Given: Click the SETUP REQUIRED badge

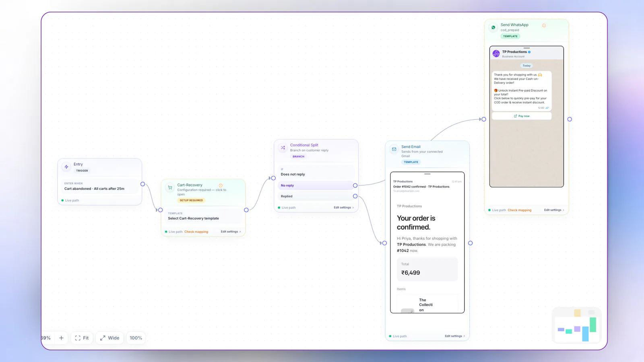Looking at the screenshot, I should pyautogui.click(x=191, y=200).
